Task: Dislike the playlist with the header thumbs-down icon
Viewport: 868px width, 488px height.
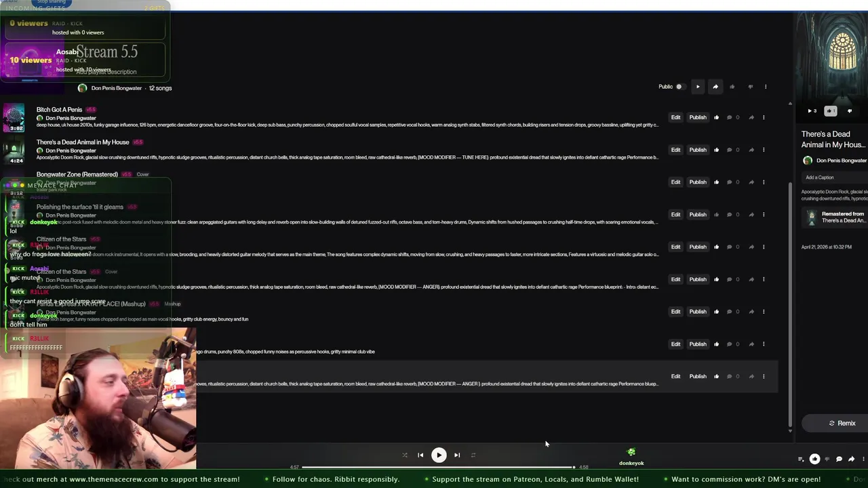Action: (750, 87)
